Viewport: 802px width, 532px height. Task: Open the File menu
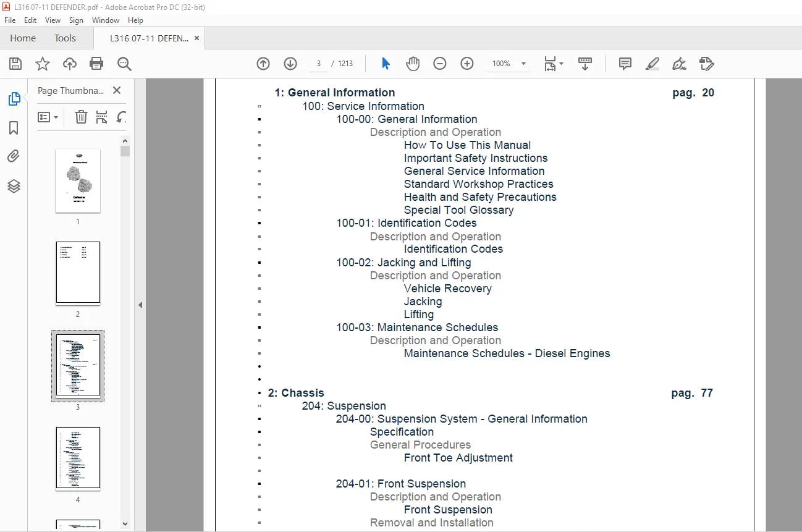(x=10, y=20)
